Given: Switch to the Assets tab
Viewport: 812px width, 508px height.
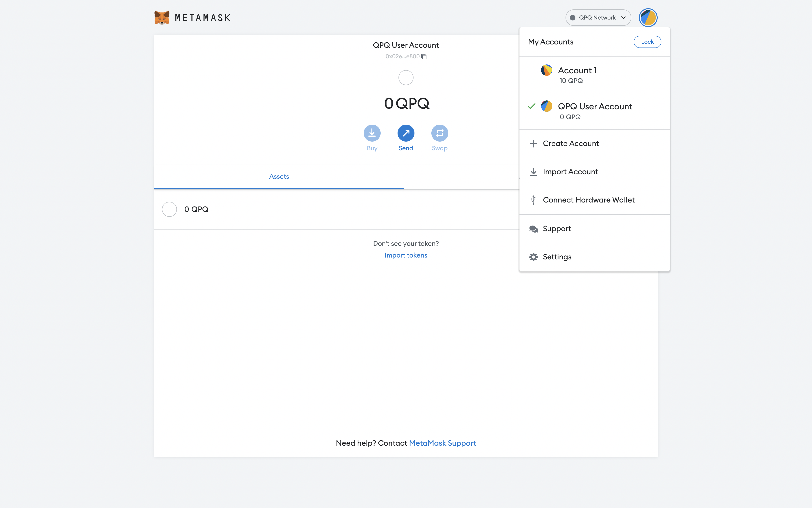Looking at the screenshot, I should (x=279, y=177).
